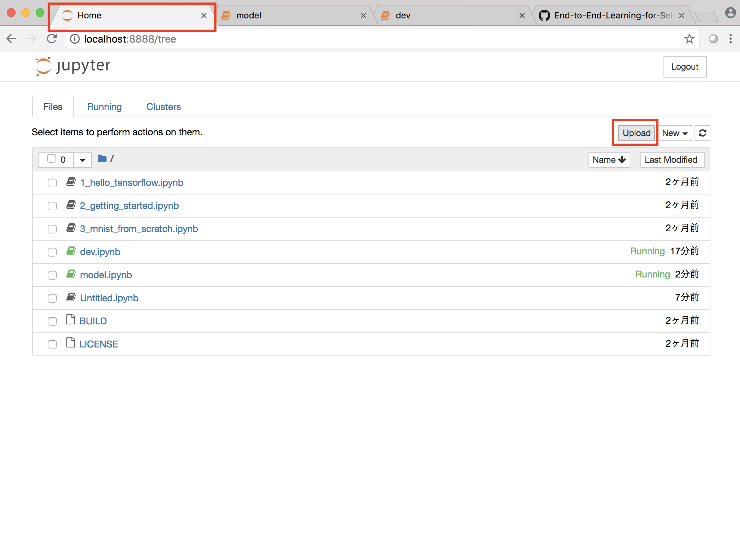Open 3_mnist_from_scratch.ipynb notebook link
This screenshot has width=740, height=560.
pos(139,229)
